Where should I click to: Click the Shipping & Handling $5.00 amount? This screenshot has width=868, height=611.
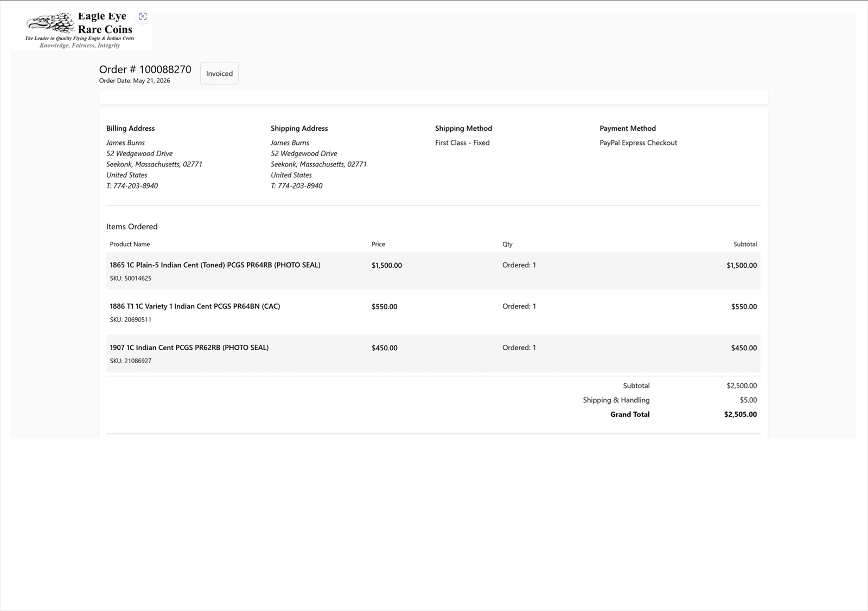[x=748, y=400]
